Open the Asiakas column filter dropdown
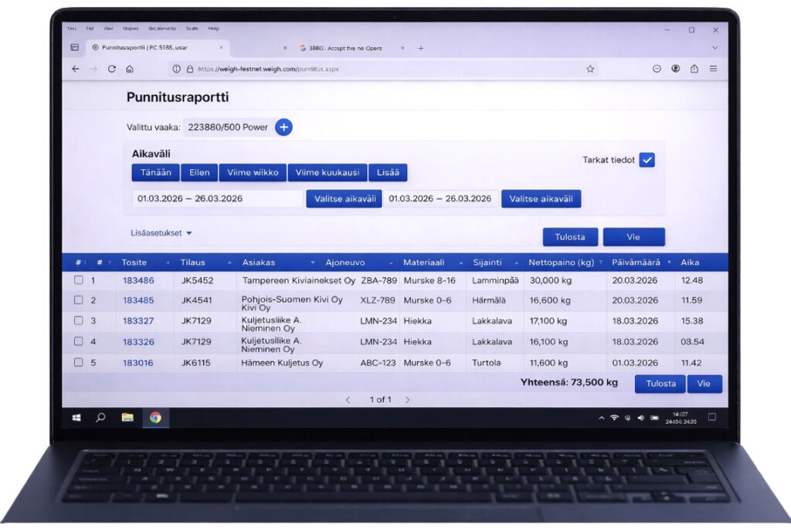Viewport: 791px width, 532px height. click(312, 263)
